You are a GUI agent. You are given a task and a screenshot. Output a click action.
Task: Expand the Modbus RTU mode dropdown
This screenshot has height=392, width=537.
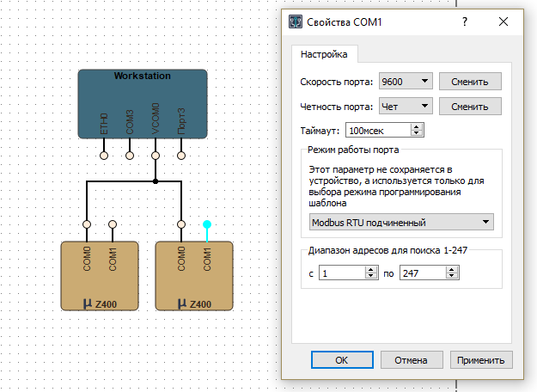click(401, 223)
